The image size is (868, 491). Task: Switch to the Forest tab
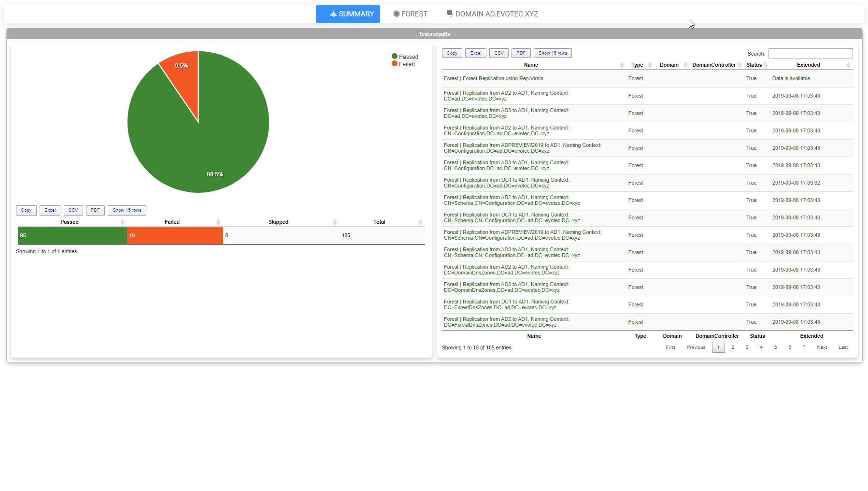coord(410,14)
